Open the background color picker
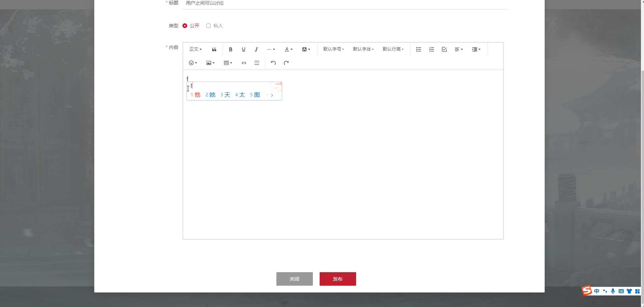This screenshot has height=307, width=644. coord(306,49)
